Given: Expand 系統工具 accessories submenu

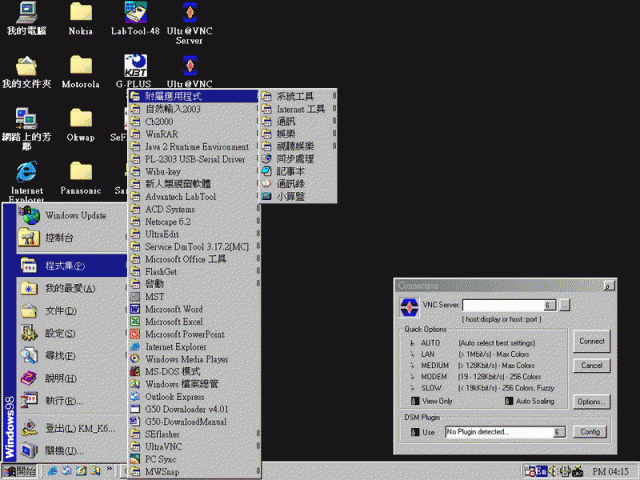Looking at the screenshot, I should 298,96.
